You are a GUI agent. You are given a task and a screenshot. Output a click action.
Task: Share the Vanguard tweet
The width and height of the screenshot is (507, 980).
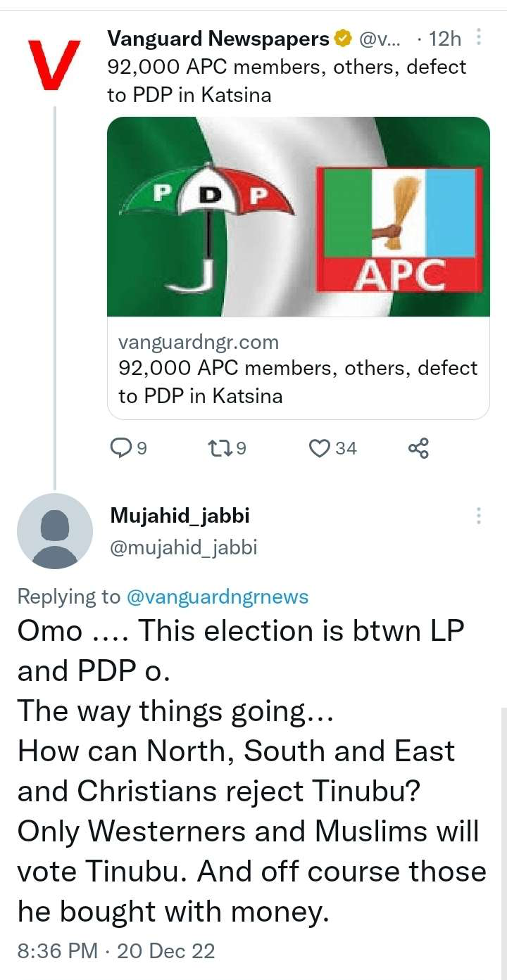pyautogui.click(x=418, y=447)
